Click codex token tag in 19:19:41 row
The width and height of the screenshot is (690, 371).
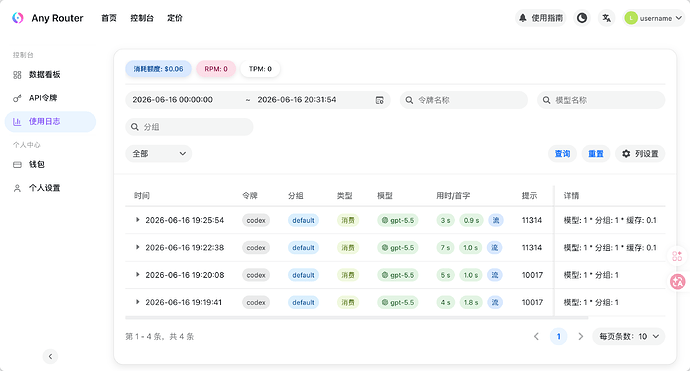pyautogui.click(x=256, y=302)
